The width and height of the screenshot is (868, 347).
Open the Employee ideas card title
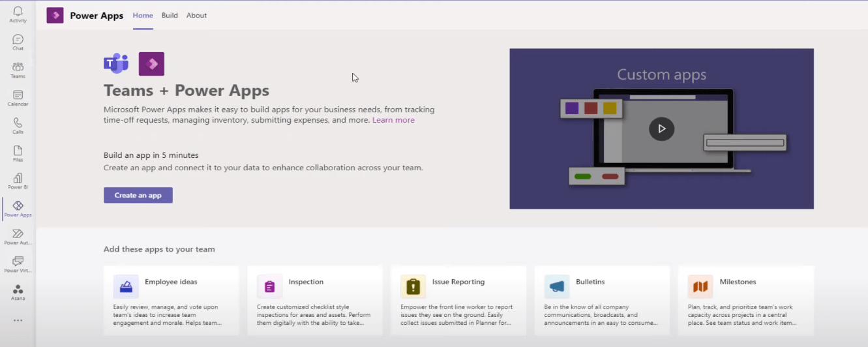click(x=171, y=282)
